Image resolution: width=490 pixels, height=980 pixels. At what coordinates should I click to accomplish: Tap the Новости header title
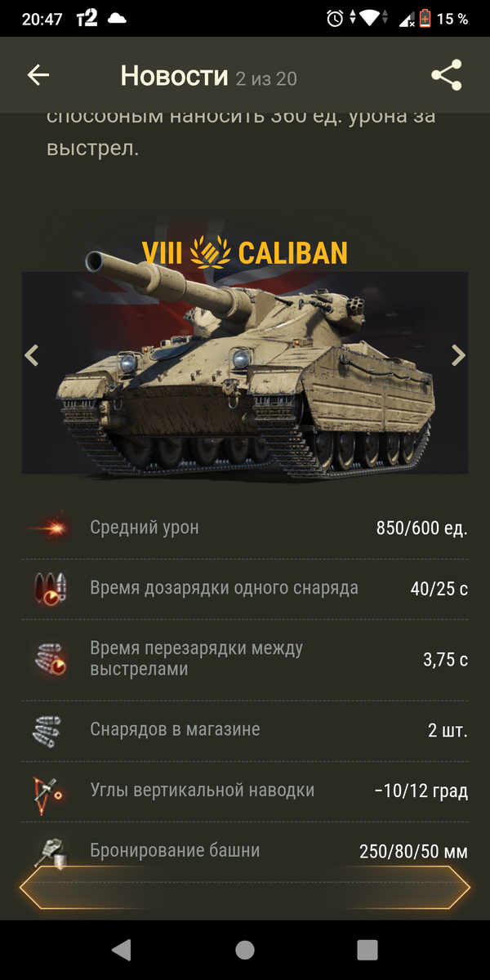point(174,76)
